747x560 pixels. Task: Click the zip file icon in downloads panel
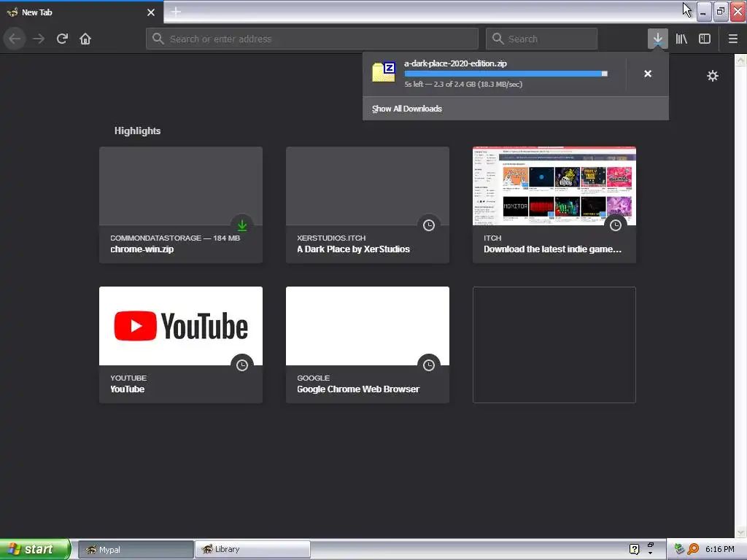click(384, 72)
